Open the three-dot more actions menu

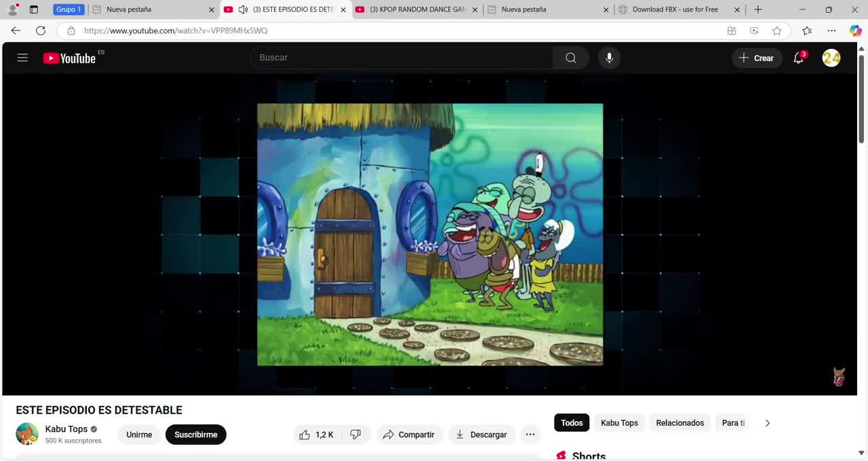(x=530, y=435)
